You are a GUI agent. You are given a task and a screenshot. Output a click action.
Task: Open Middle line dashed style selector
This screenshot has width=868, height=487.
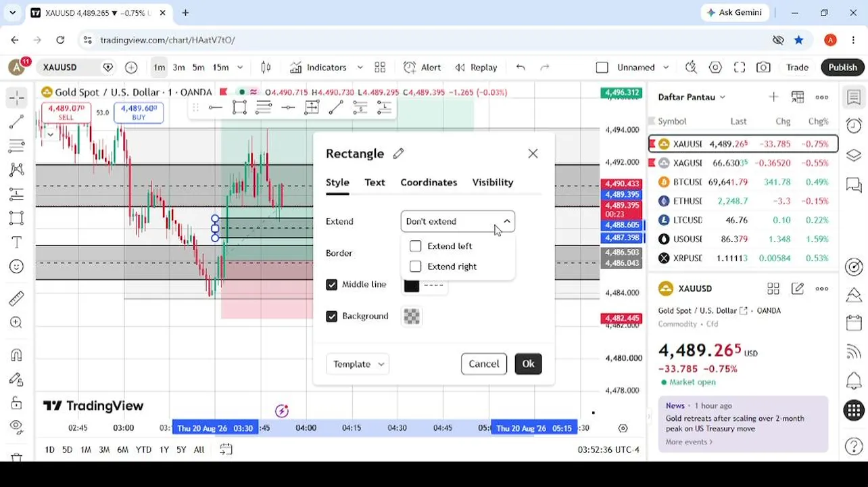[434, 285]
